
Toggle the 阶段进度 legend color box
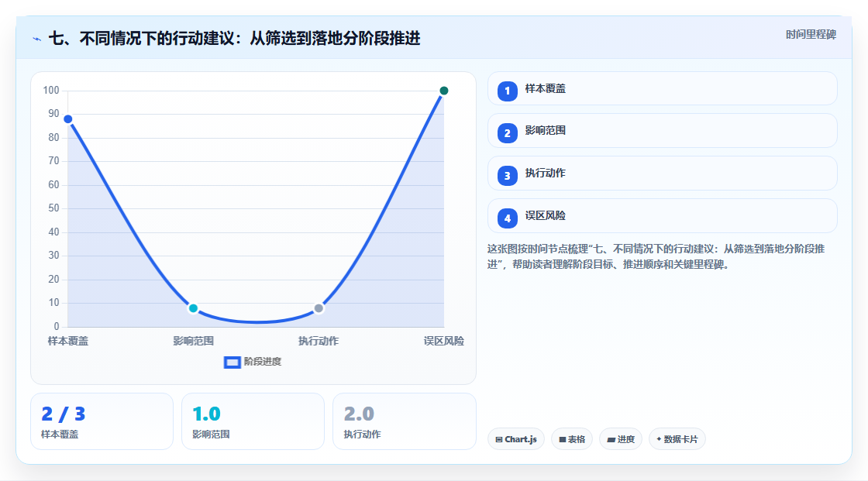(232, 362)
